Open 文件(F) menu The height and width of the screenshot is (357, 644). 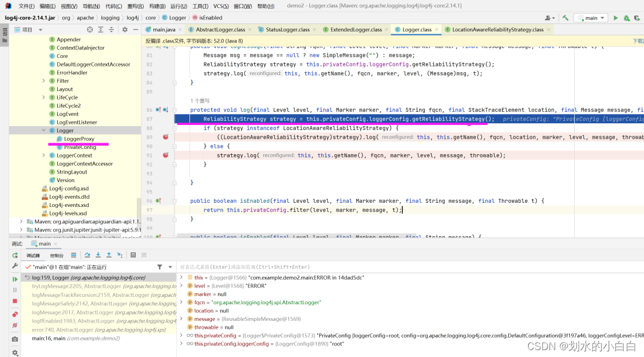(x=27, y=6)
